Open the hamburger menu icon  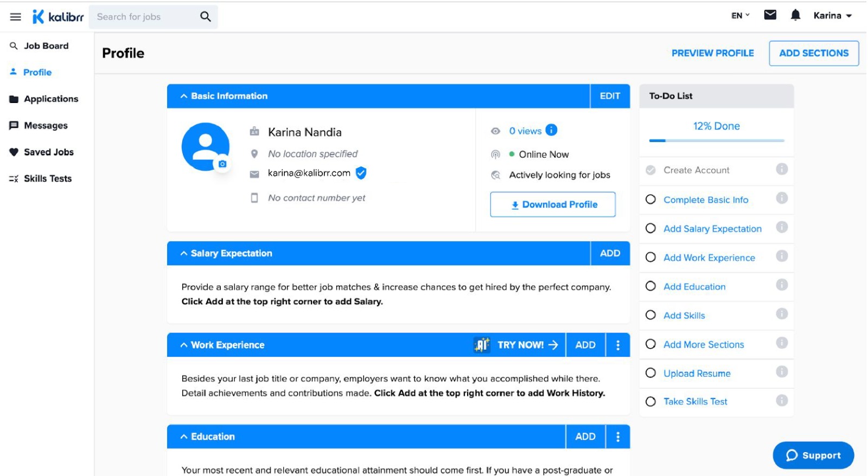pos(15,17)
